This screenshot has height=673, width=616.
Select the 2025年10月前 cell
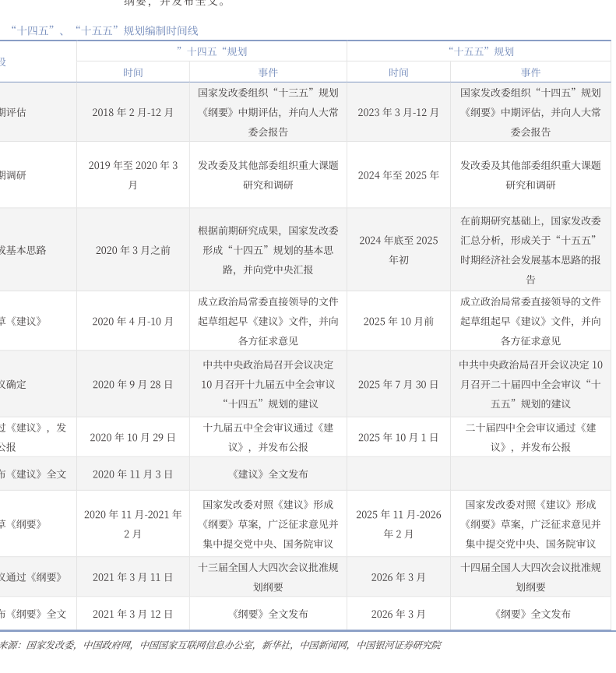398,321
